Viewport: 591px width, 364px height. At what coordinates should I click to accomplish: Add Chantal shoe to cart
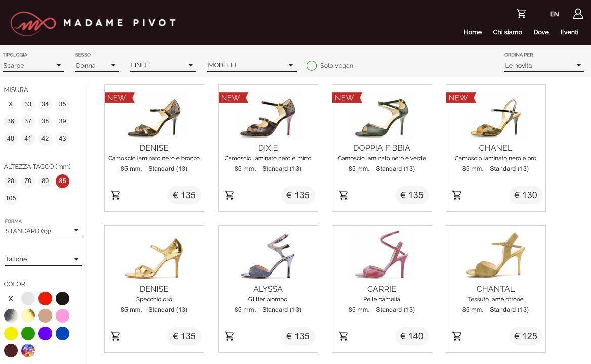(x=457, y=336)
